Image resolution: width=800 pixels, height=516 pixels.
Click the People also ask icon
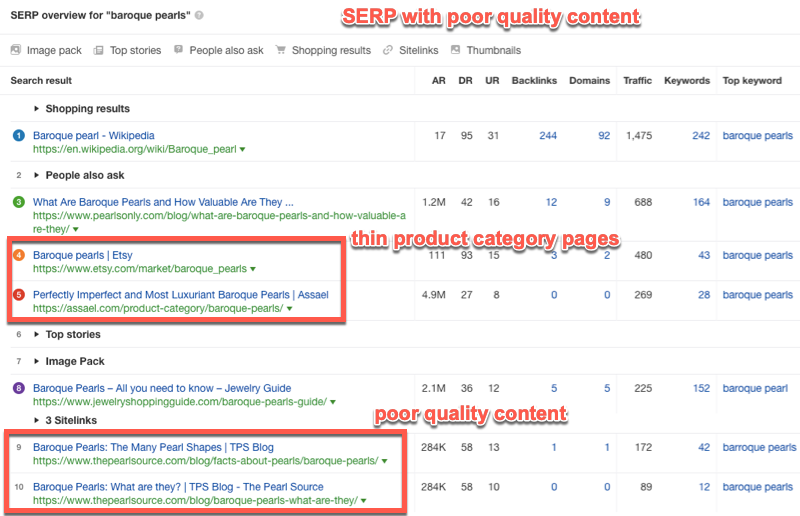[178, 50]
